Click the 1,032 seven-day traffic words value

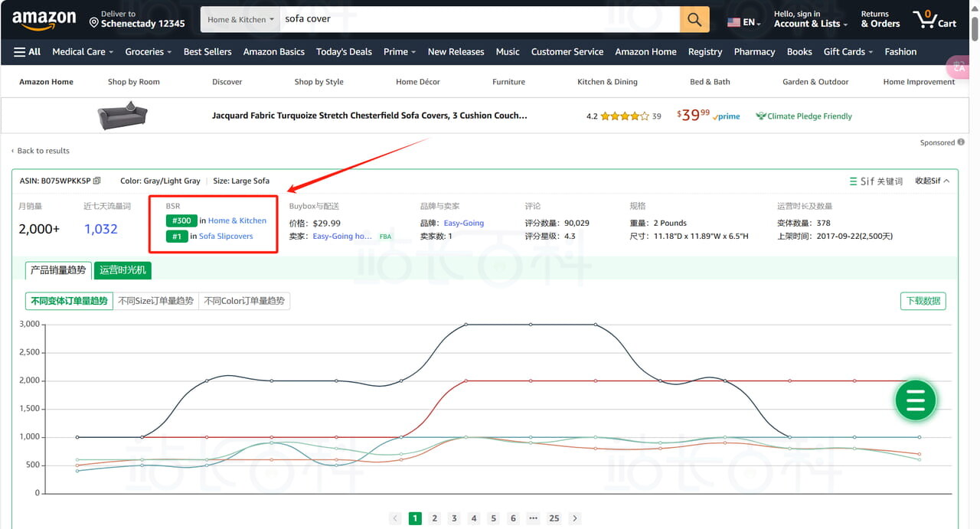point(101,229)
